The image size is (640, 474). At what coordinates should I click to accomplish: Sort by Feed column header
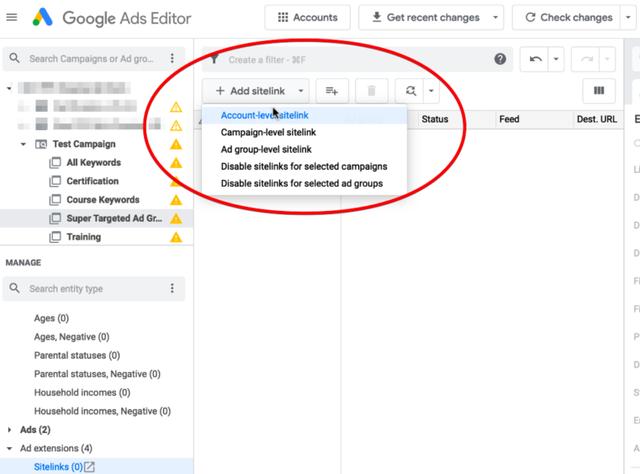coord(509,119)
